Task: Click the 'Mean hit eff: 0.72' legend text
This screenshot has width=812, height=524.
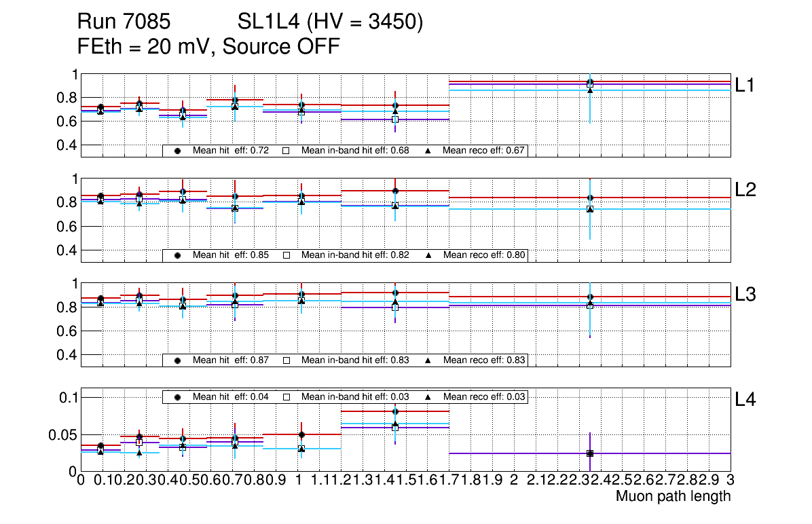Action: [232, 151]
